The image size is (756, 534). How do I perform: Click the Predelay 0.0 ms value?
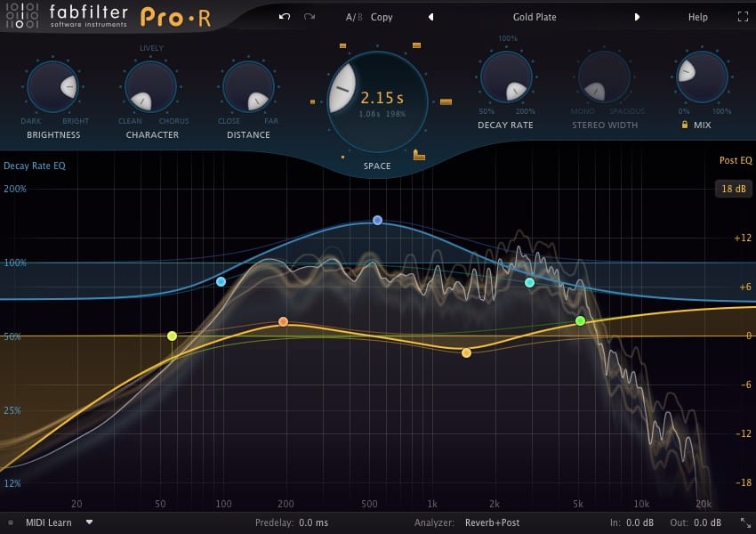point(313,522)
